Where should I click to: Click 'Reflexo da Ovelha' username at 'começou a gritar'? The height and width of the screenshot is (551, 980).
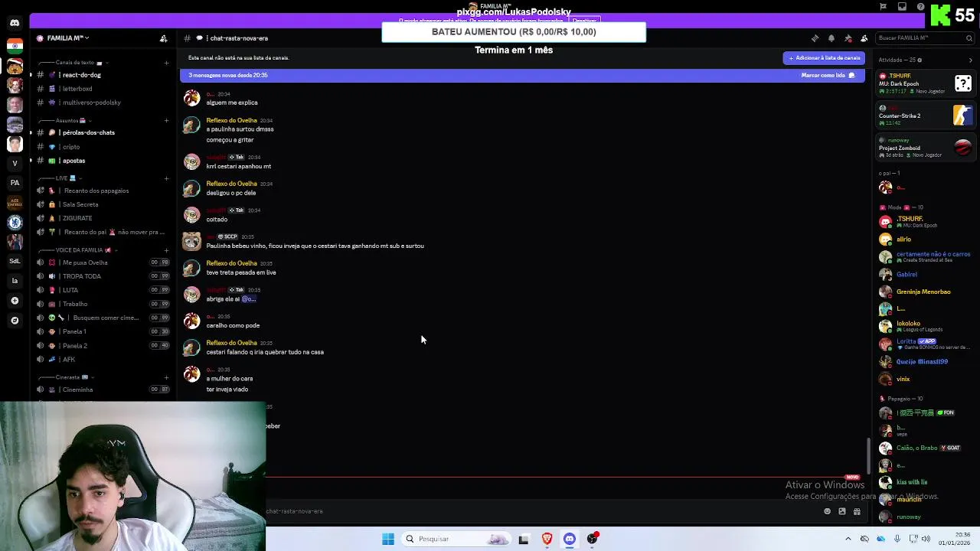[x=231, y=120]
